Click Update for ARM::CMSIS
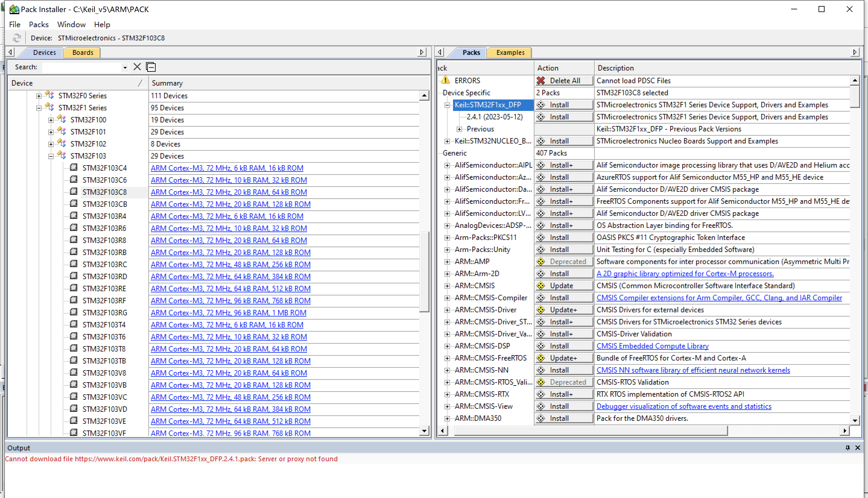Image resolution: width=868 pixels, height=498 pixels. click(x=564, y=285)
